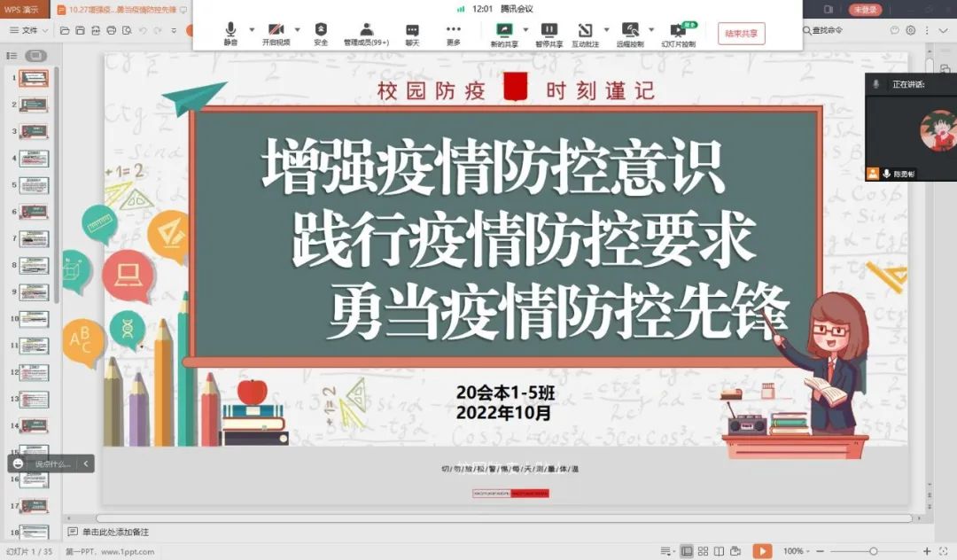Expand the 远程控制 dropdown arrow

(x=651, y=29)
